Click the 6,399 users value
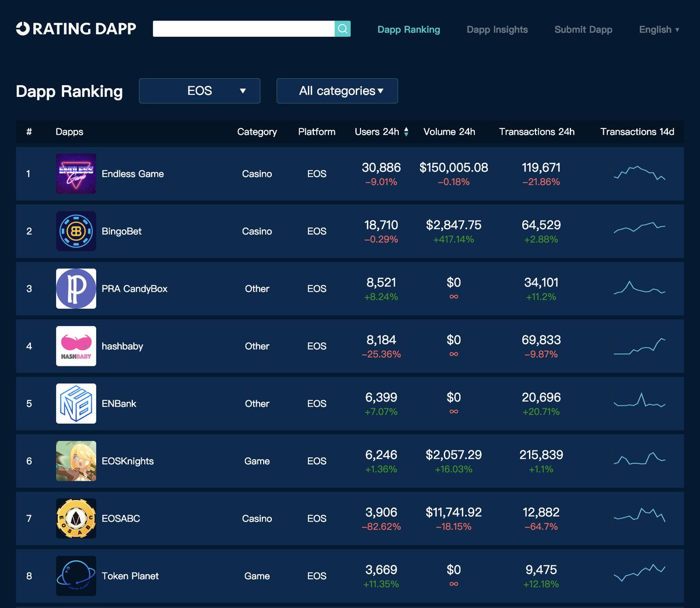The width and height of the screenshot is (700, 608). tap(381, 397)
